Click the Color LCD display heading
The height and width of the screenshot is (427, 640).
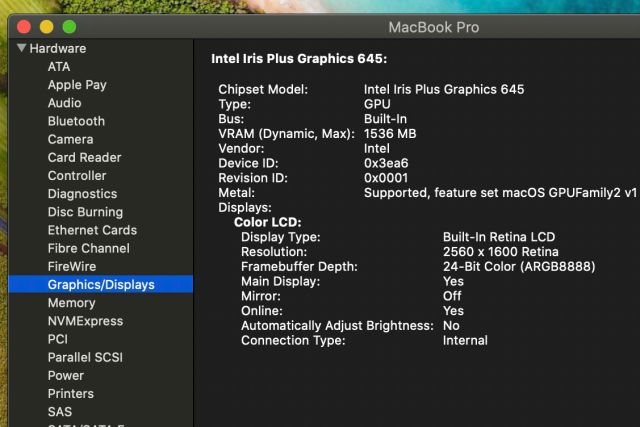[268, 222]
